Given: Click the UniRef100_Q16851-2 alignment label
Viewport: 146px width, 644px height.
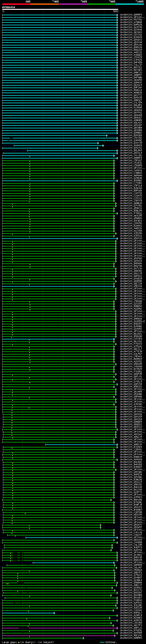Looking at the screenshot, I should click(x=132, y=321).
